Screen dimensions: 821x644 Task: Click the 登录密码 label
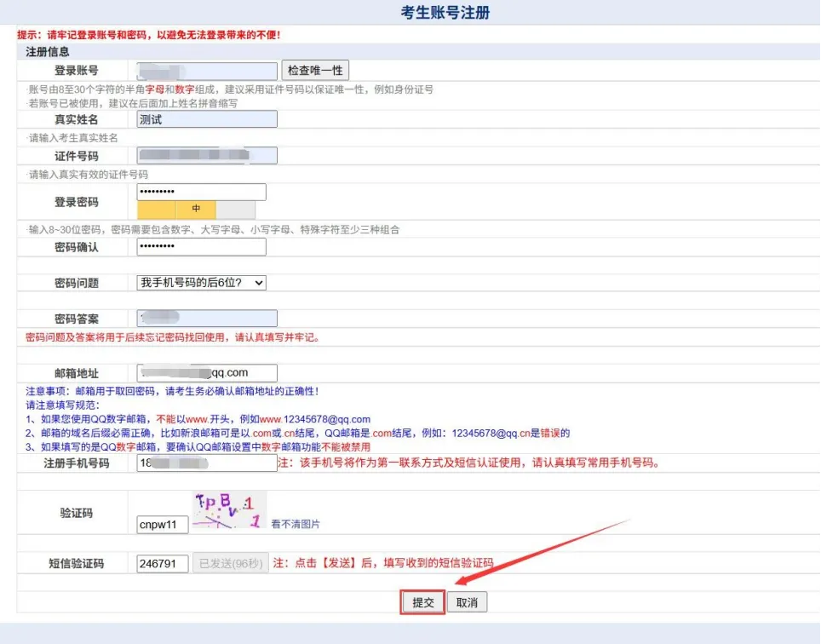pos(77,202)
